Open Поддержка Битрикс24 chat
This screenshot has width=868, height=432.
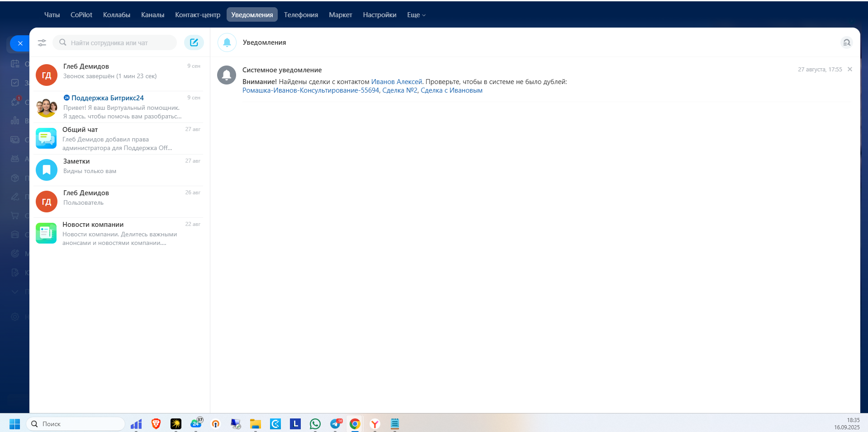click(x=118, y=107)
